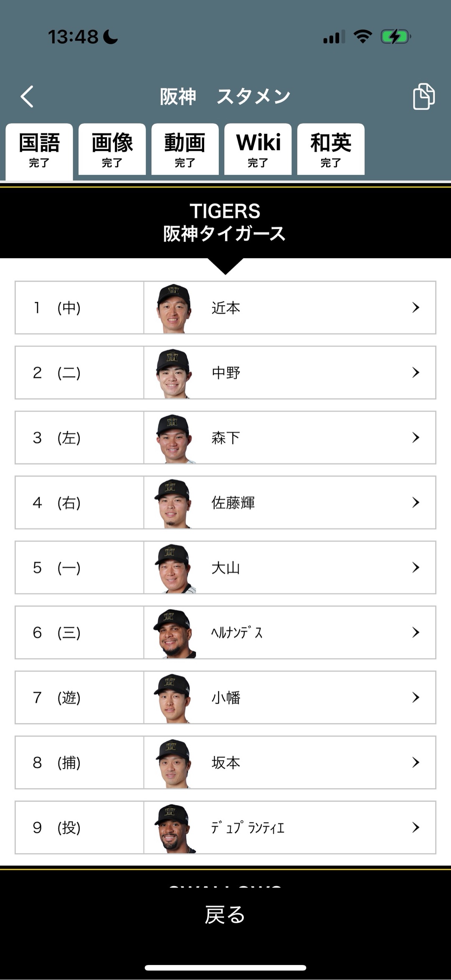
Task: Tap the copy pages icon
Action: point(423,97)
